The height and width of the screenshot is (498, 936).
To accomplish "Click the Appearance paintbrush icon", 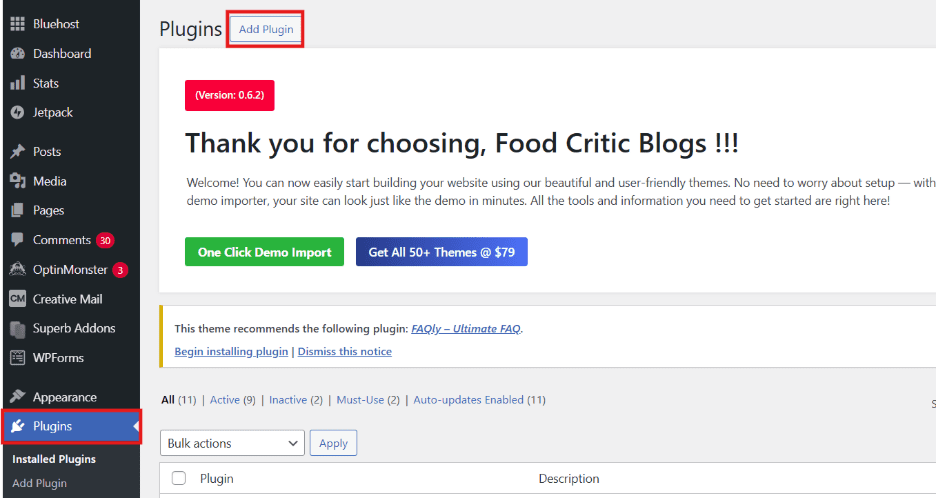I will [x=17, y=396].
